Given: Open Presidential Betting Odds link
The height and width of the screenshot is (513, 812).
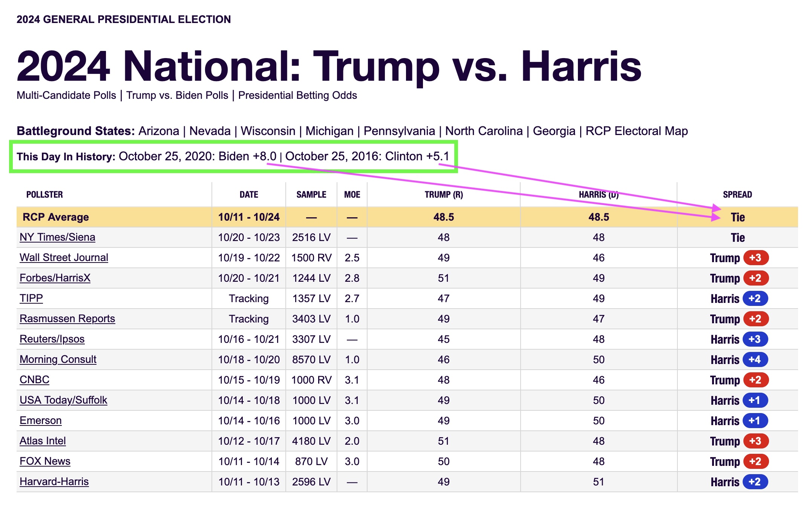Looking at the screenshot, I should (x=297, y=95).
